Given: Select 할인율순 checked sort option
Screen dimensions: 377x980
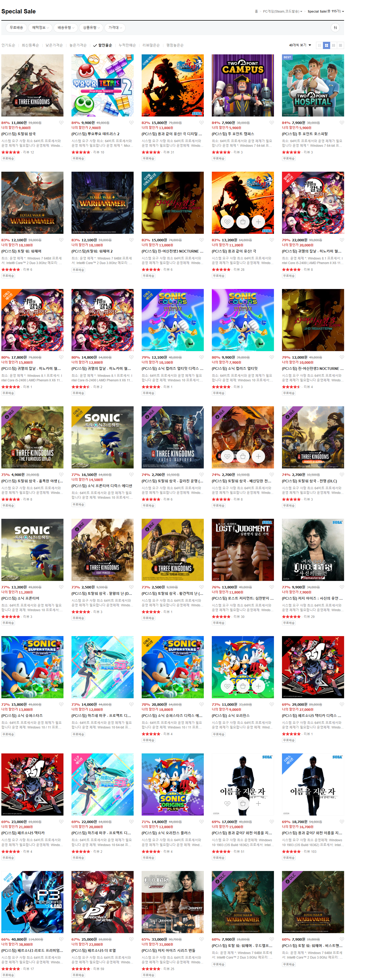Looking at the screenshot, I should click(x=103, y=45).
